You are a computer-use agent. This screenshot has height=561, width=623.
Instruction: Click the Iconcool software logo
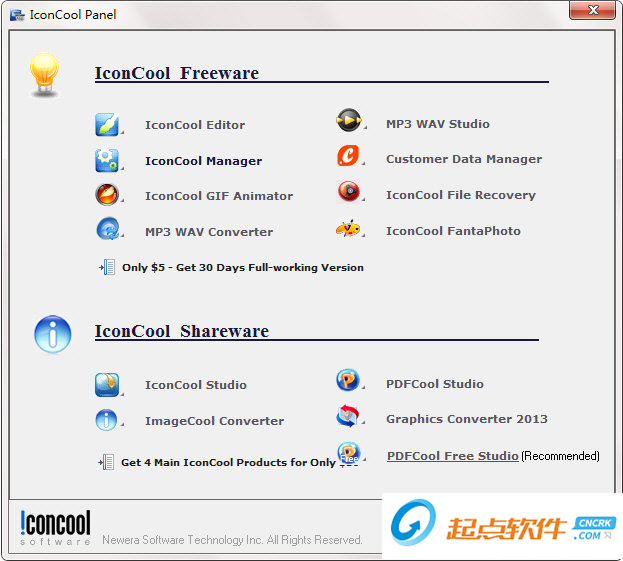point(55,528)
